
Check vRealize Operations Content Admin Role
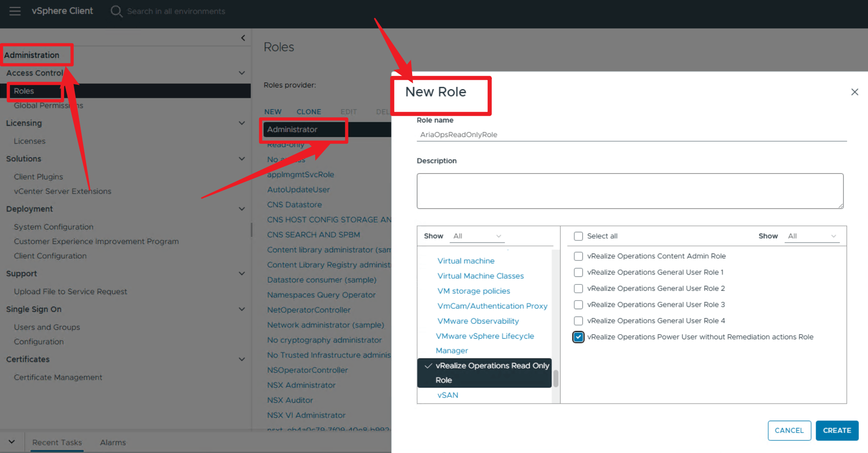click(578, 256)
